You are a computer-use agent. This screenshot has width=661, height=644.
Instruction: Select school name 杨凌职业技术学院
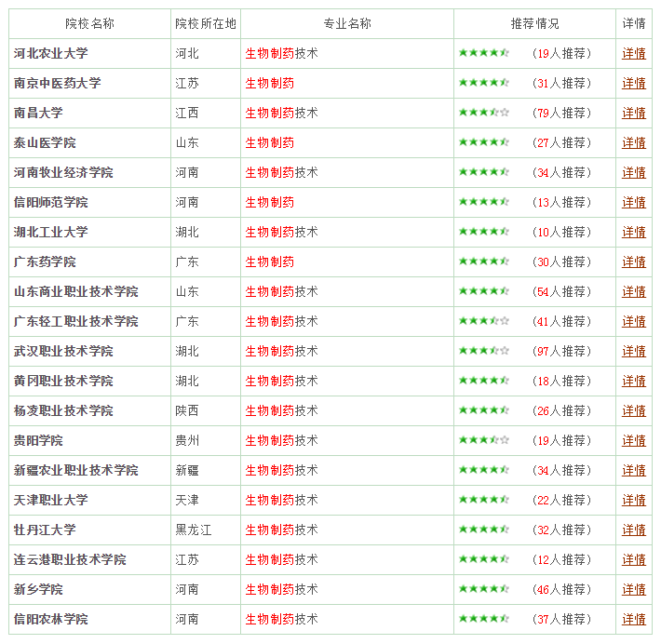click(63, 411)
